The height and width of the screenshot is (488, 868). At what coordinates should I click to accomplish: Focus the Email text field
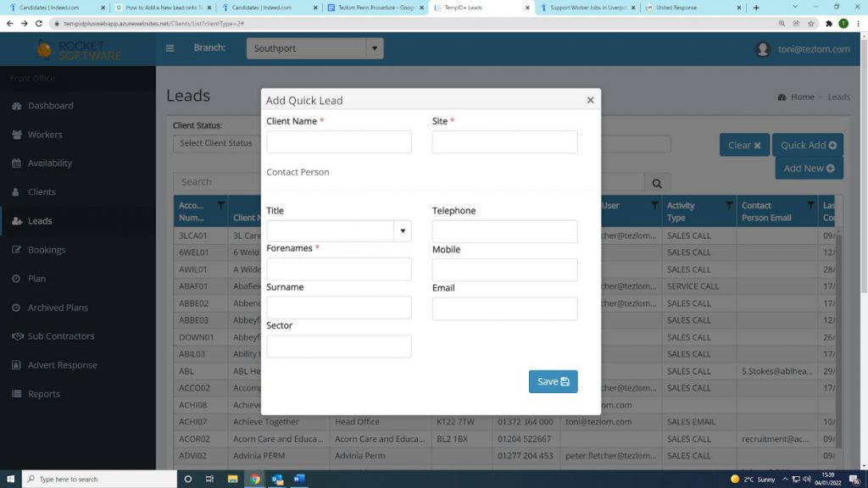[x=504, y=309]
